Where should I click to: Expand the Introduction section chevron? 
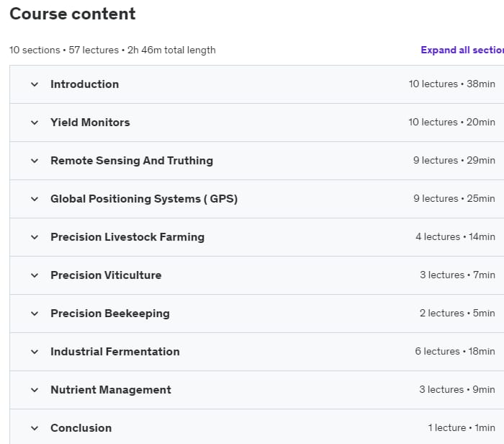click(x=35, y=84)
